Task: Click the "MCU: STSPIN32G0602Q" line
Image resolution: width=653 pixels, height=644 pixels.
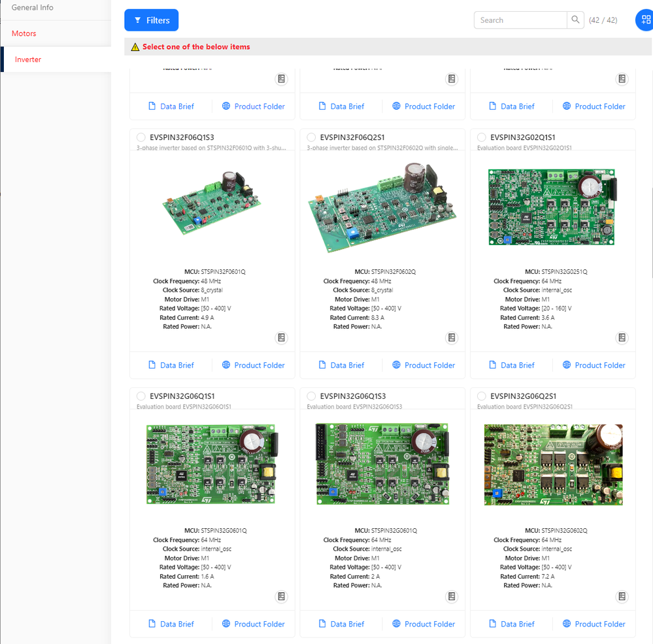Action: click(556, 530)
